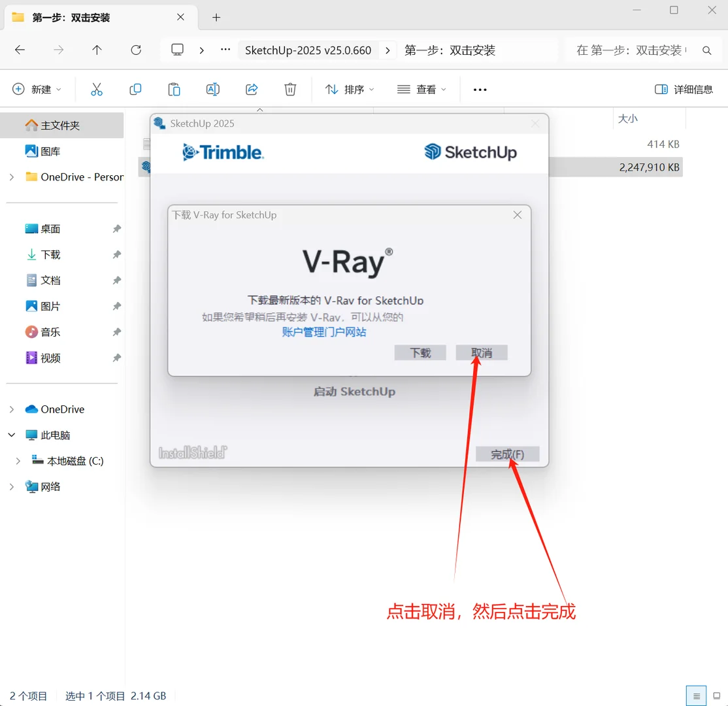
Task: Go up one folder level arrow
Action: tap(97, 50)
